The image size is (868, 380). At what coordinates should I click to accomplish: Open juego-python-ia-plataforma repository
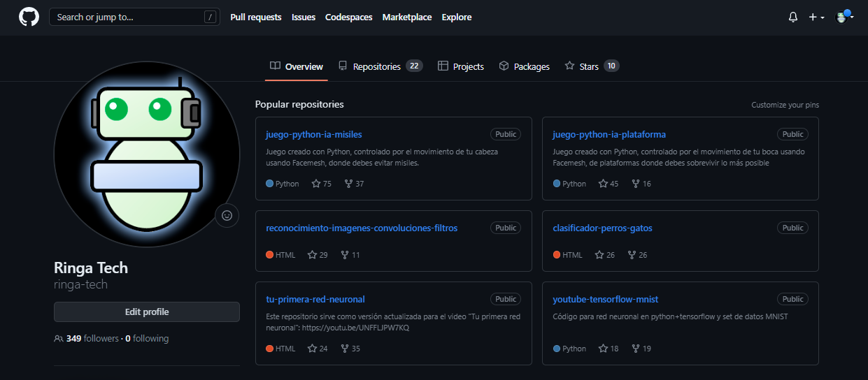tap(609, 134)
